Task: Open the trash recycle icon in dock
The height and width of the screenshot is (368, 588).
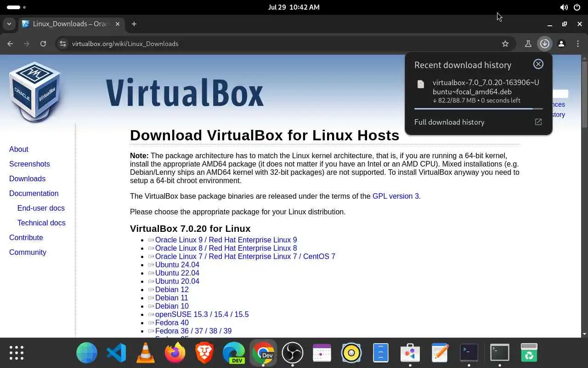Action: click(x=529, y=353)
